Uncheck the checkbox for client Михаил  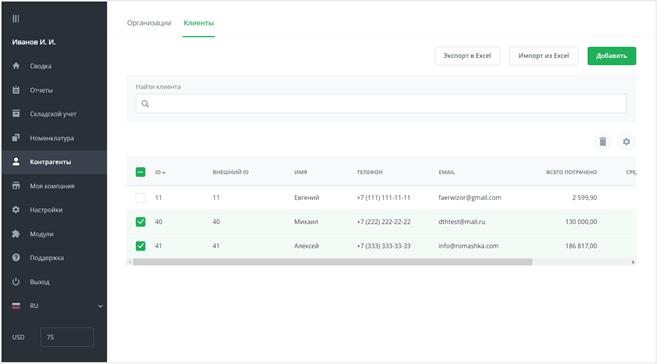[141, 222]
